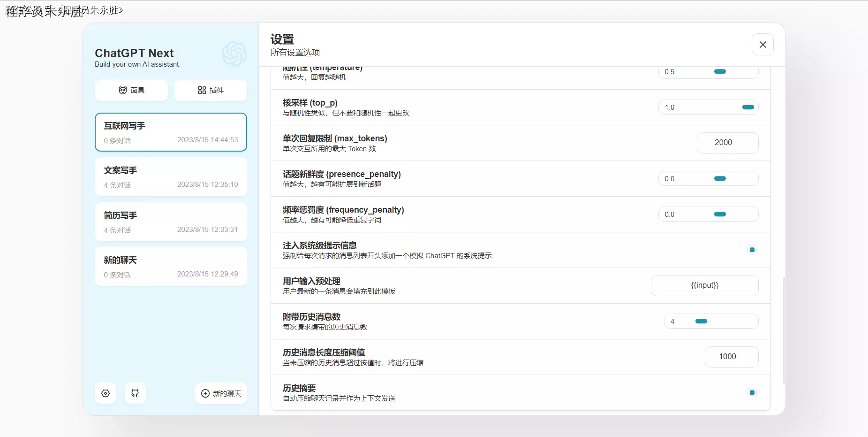This screenshot has height=437, width=868.
Task: Click the top_p slider handle
Action: [x=747, y=107]
